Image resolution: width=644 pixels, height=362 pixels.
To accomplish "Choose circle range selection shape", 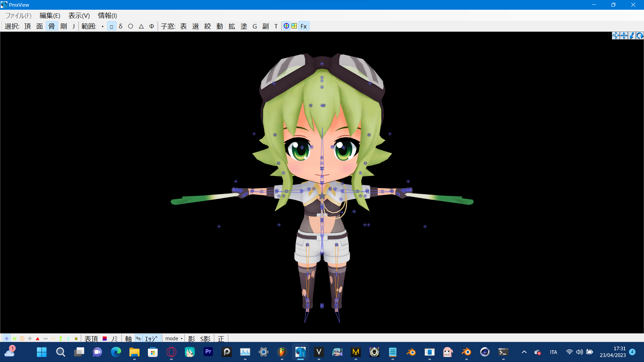I will pyautogui.click(x=130, y=26).
